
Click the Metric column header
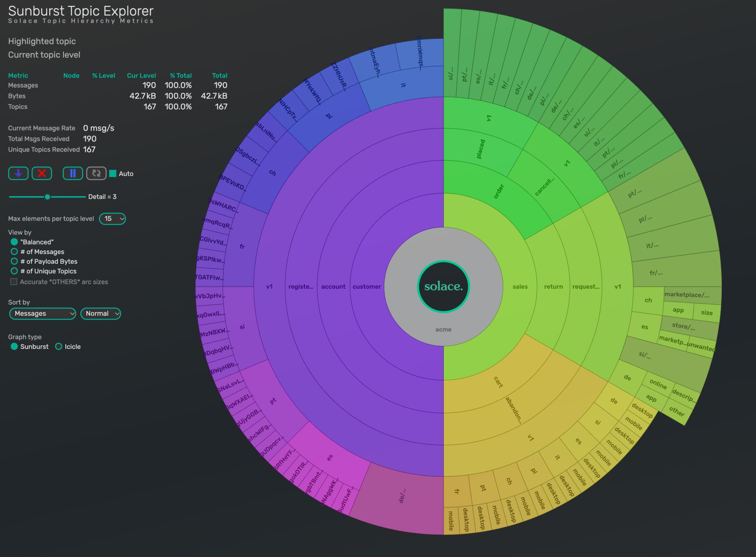pyautogui.click(x=18, y=76)
